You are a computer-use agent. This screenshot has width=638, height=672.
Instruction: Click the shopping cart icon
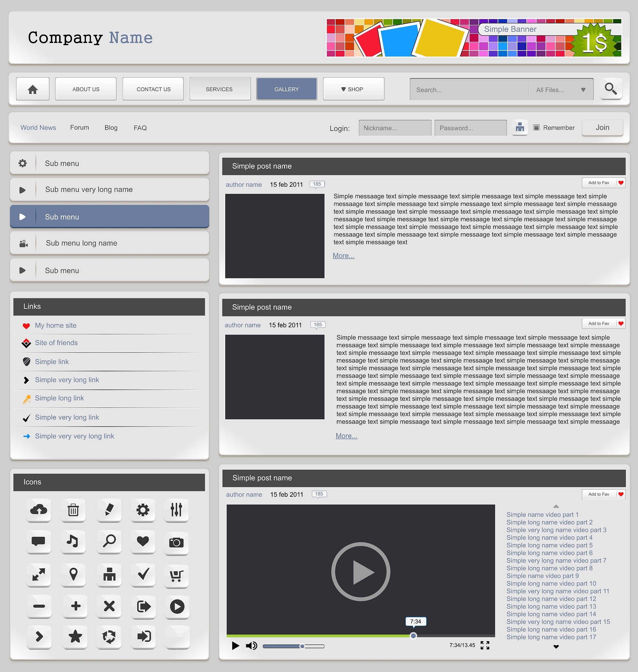[x=176, y=575]
